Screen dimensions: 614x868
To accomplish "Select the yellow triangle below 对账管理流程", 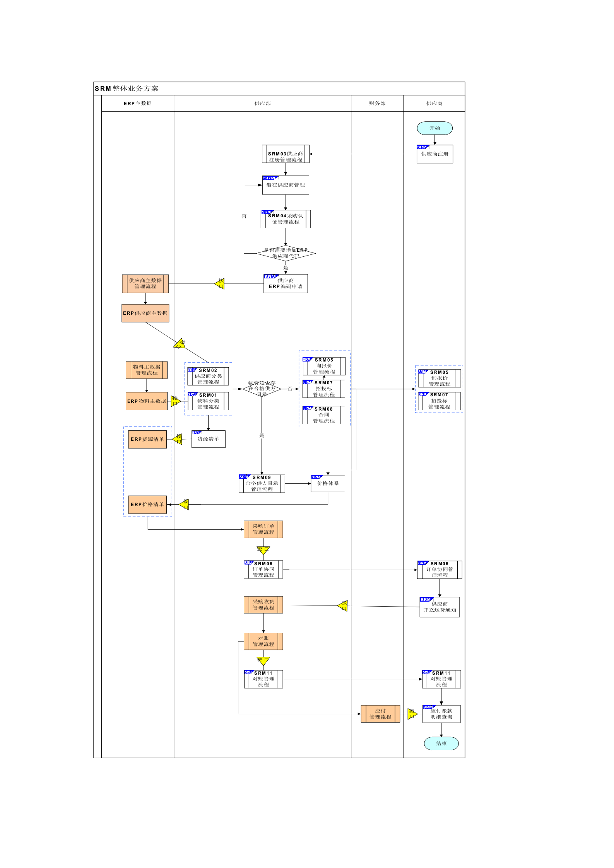I will (263, 661).
